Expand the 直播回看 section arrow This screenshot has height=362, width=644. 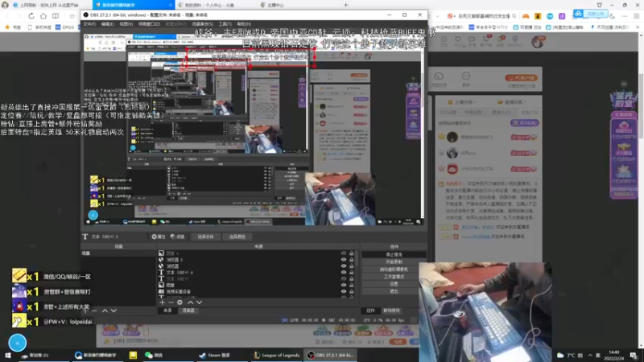(525, 102)
